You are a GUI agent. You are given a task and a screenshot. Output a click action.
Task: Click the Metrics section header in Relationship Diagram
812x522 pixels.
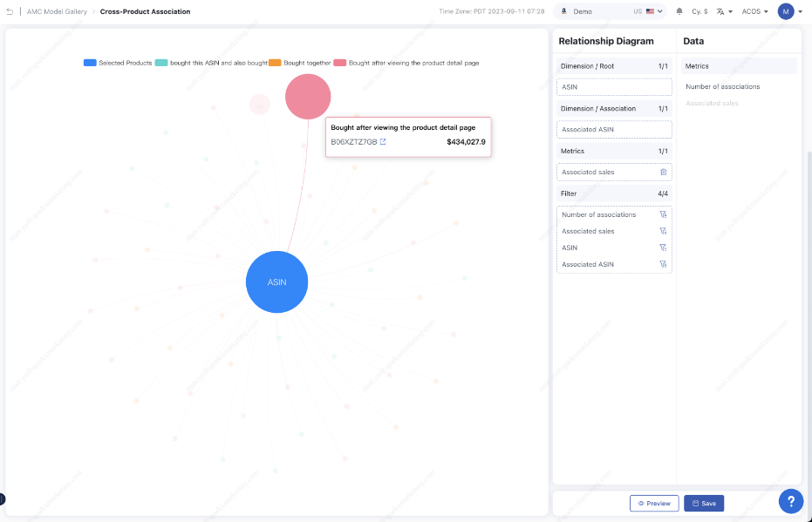614,151
